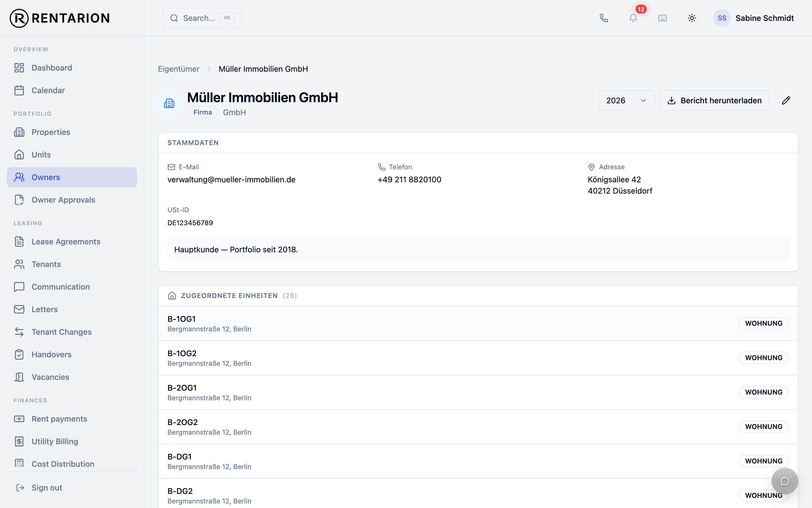Click the Search input field
This screenshot has height=508, width=812.
202,18
